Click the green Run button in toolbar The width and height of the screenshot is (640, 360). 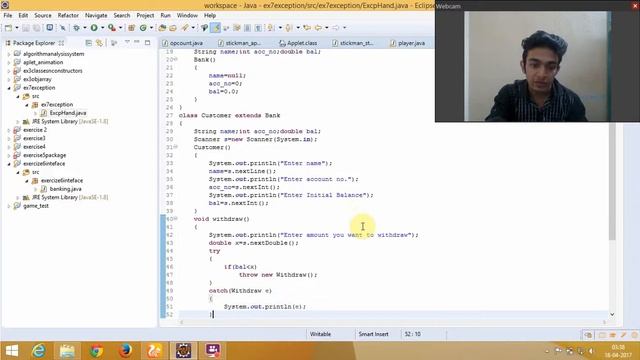[x=94, y=28]
